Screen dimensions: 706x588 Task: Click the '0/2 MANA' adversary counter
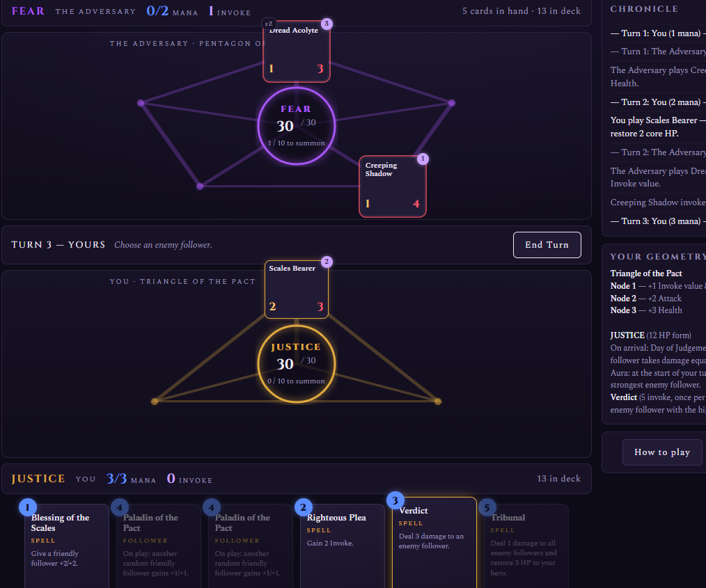[172, 11]
